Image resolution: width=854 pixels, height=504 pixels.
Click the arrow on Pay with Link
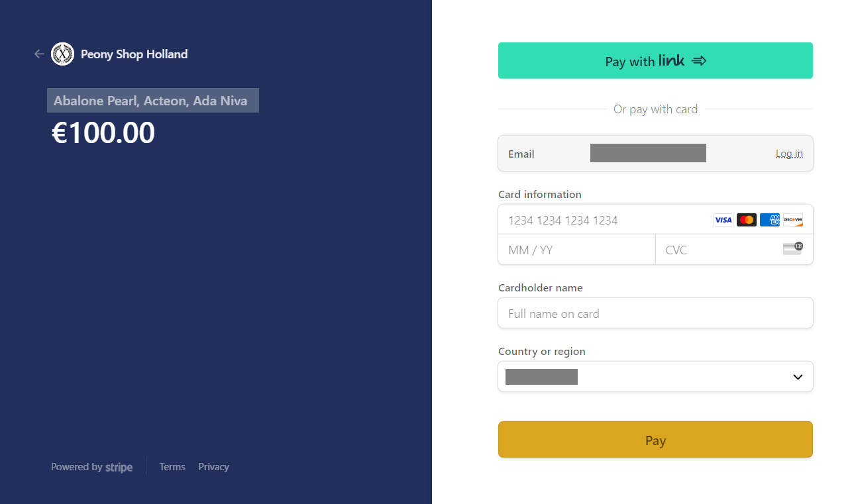(x=699, y=61)
